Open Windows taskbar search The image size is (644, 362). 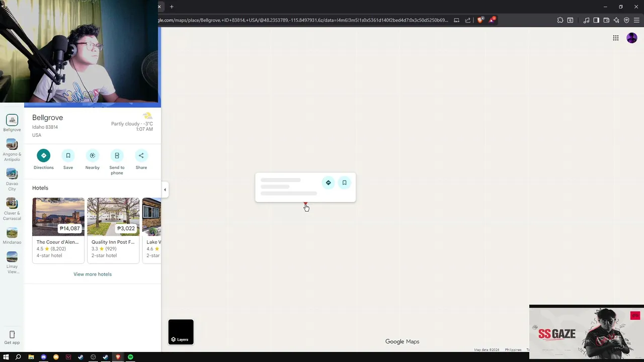point(18,357)
